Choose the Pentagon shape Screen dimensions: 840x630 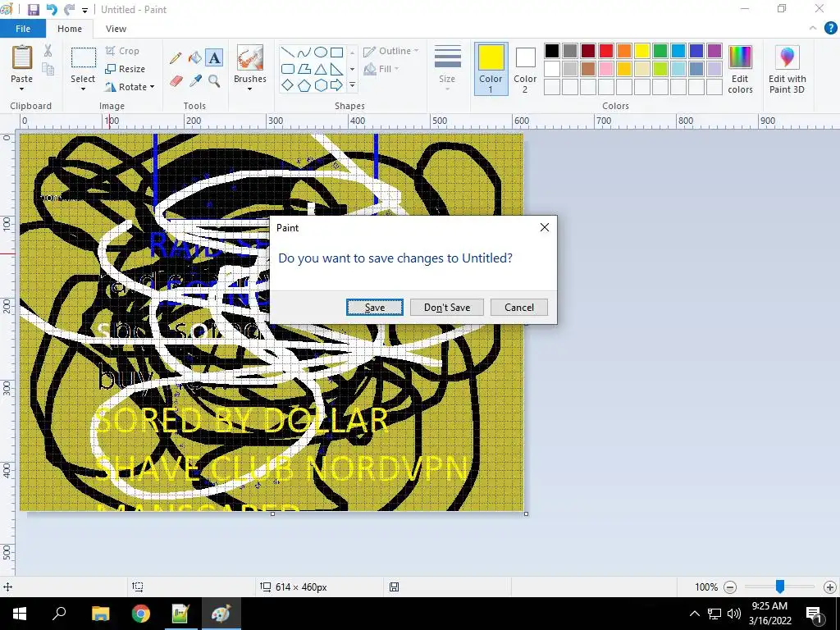(x=304, y=85)
